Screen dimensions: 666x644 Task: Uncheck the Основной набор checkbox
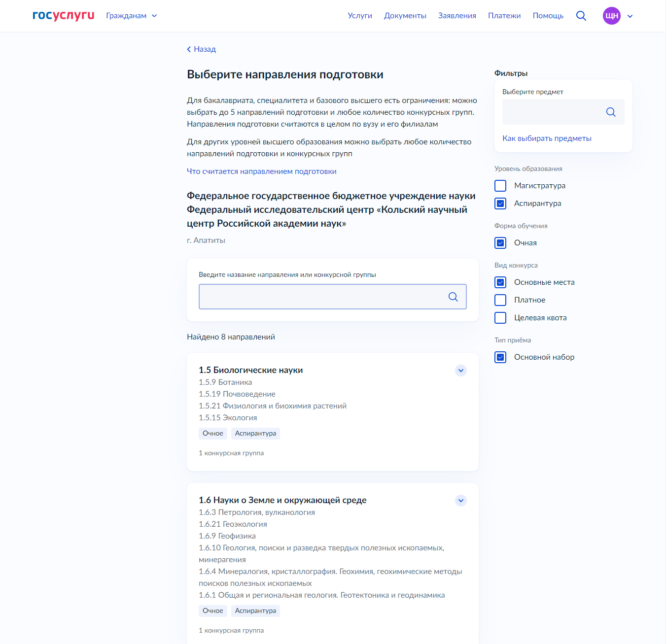(x=500, y=357)
